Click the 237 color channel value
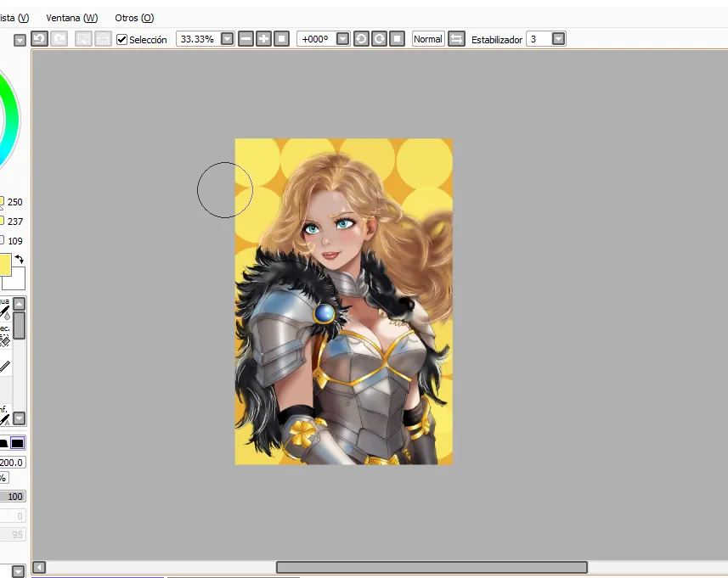Screen dimensions: 728x578 point(14,222)
